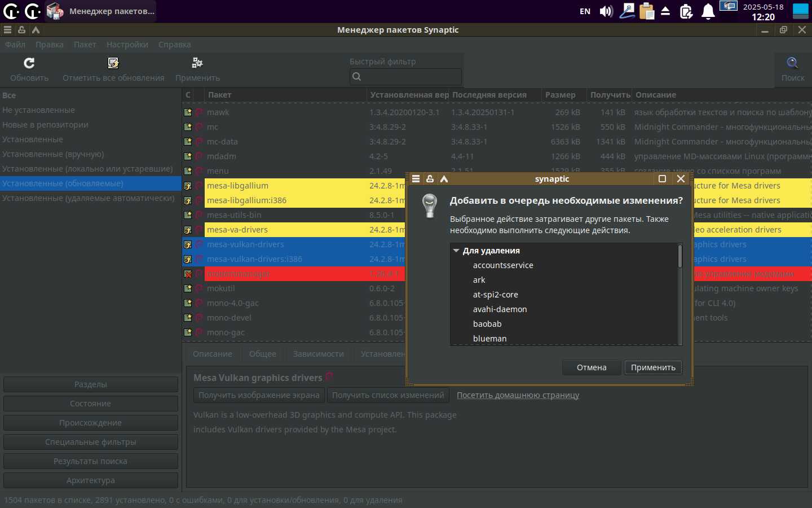Image resolution: width=812 pixels, height=508 pixels.
Task: Toggle the status box for mono-4.0-gac
Action: (x=188, y=303)
